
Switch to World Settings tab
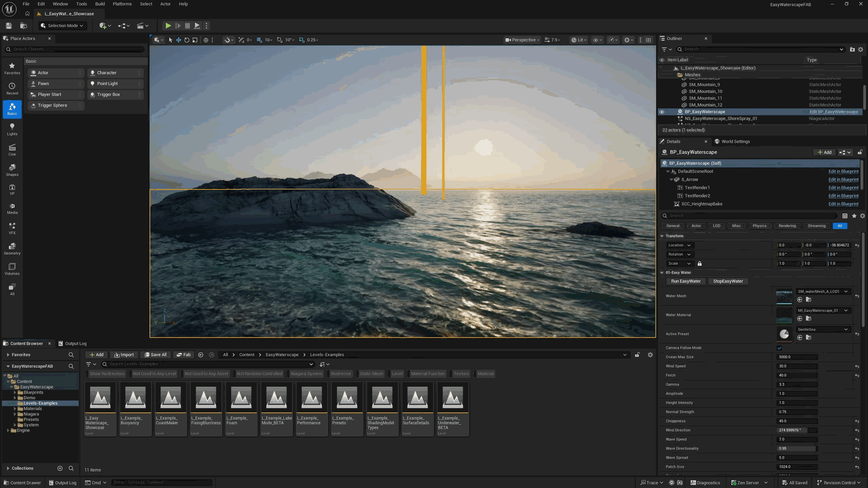pos(732,142)
